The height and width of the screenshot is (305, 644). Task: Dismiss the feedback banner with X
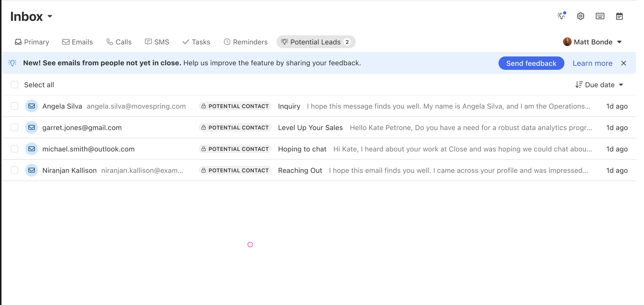point(624,63)
